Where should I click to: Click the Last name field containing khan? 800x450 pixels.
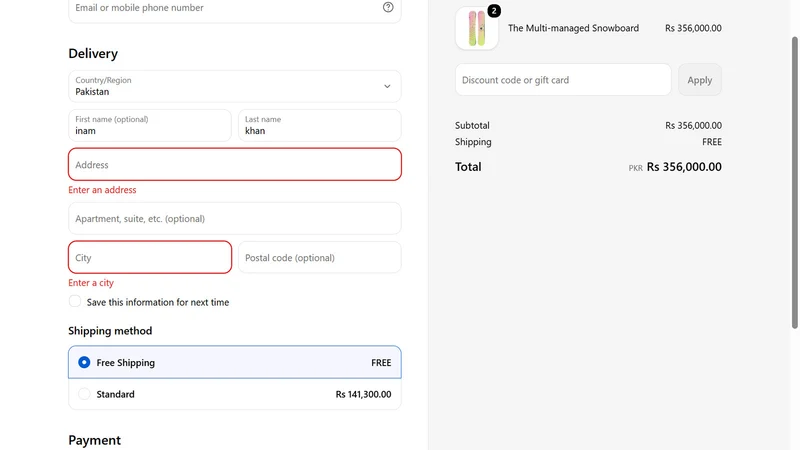(319, 126)
